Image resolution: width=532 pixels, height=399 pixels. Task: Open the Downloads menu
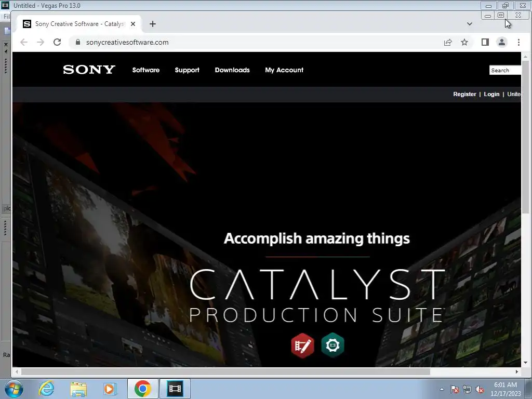[x=232, y=70]
